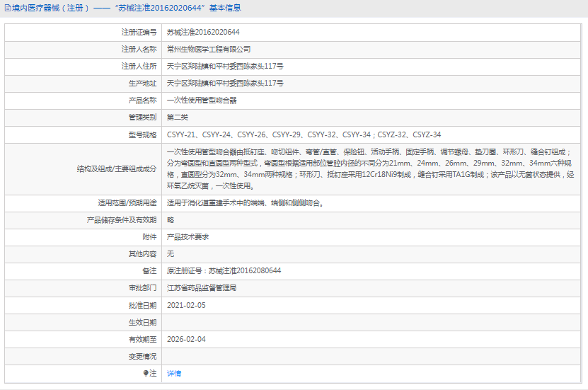Select the 型号规格 label cell
This screenshot has height=390, width=588.
(83, 134)
